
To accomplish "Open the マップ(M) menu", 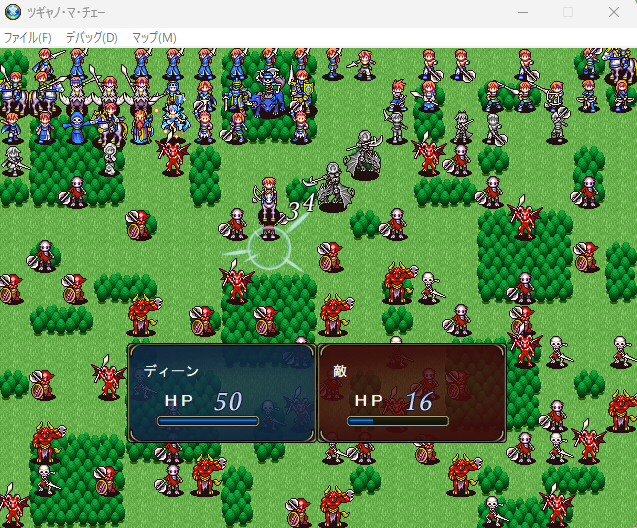I will tap(154, 37).
